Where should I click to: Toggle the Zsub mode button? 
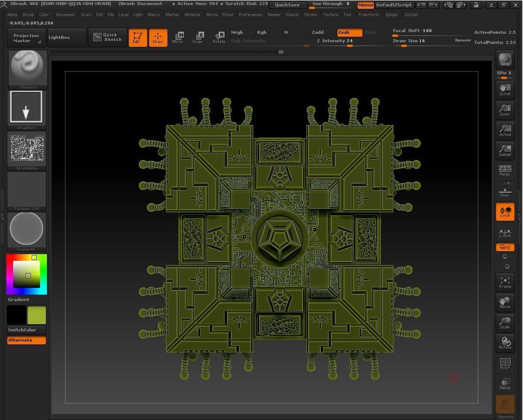[x=350, y=33]
